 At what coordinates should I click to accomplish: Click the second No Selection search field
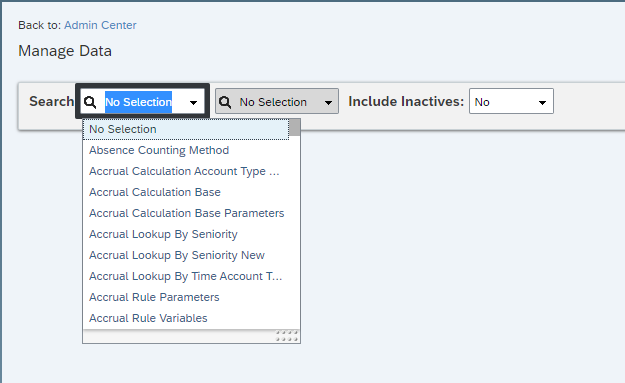point(277,101)
